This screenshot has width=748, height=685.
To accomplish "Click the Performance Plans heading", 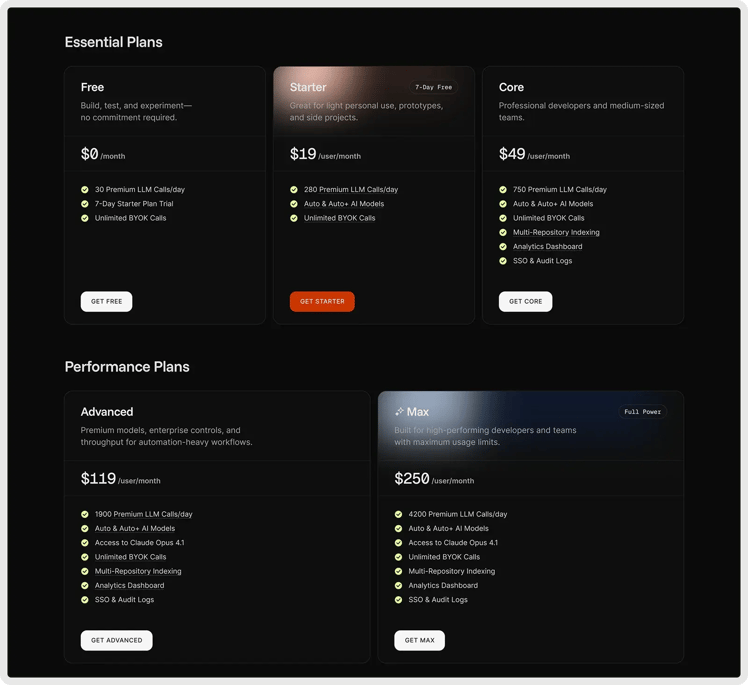I will pos(127,366).
